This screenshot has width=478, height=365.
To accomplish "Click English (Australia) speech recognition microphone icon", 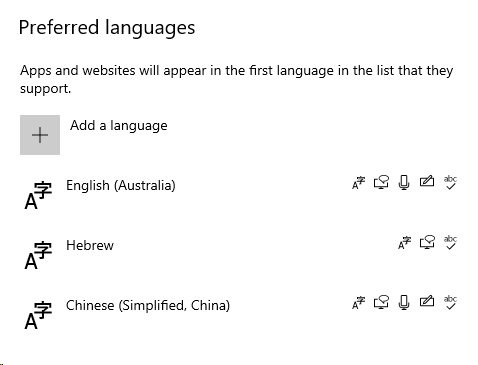I will [x=404, y=183].
